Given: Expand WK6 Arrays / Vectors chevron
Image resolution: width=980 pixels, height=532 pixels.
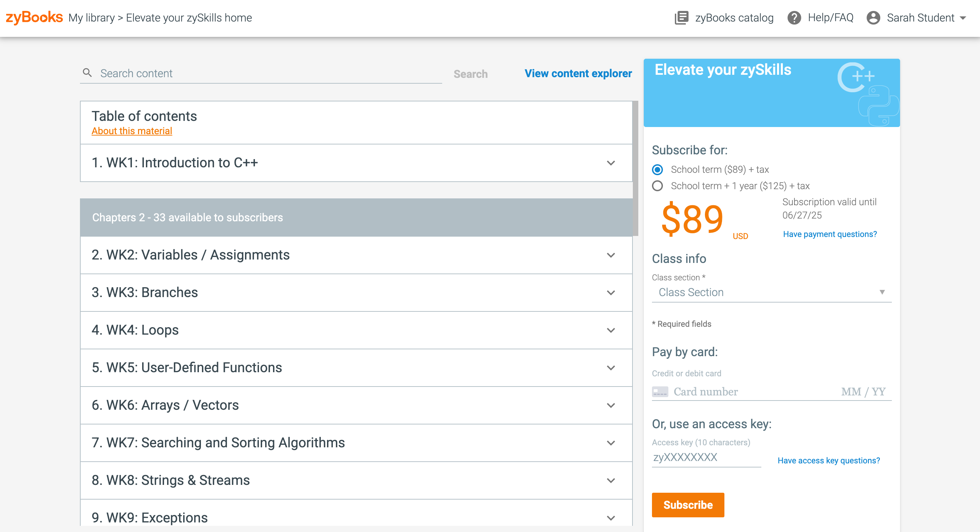Looking at the screenshot, I should (611, 406).
